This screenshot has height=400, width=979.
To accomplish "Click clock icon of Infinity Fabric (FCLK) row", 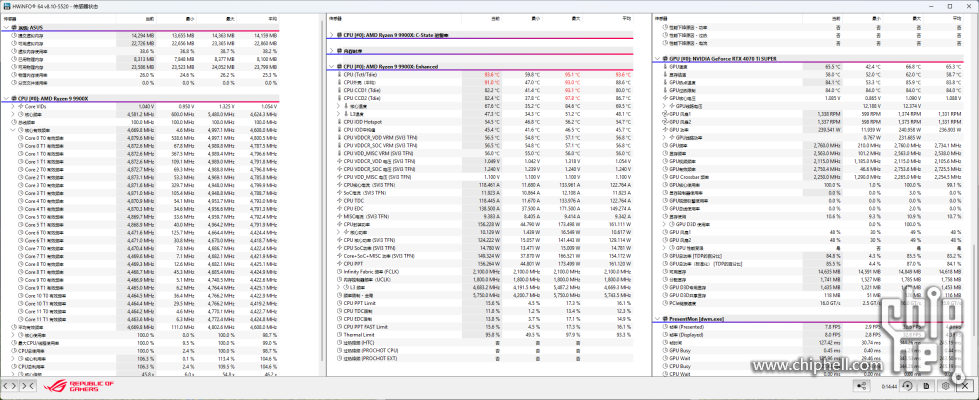I will click(x=339, y=271).
